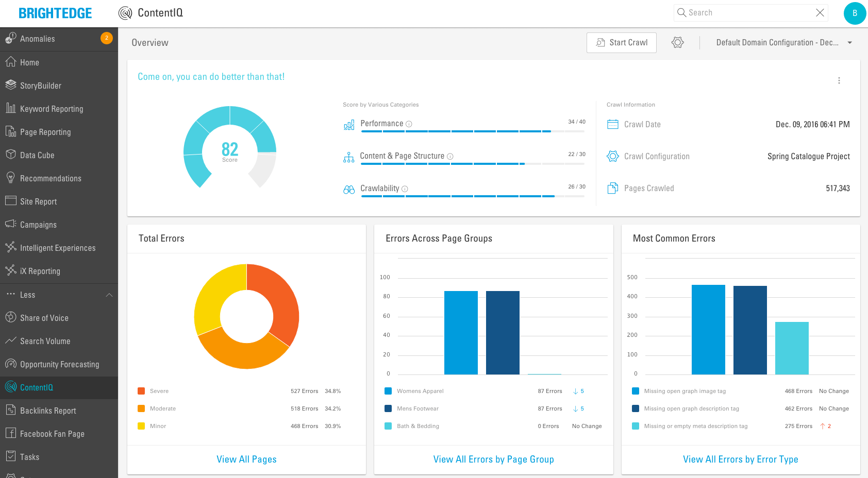Click Opportunity Forecasting gauge icon
This screenshot has height=478, width=868.
coord(11,364)
